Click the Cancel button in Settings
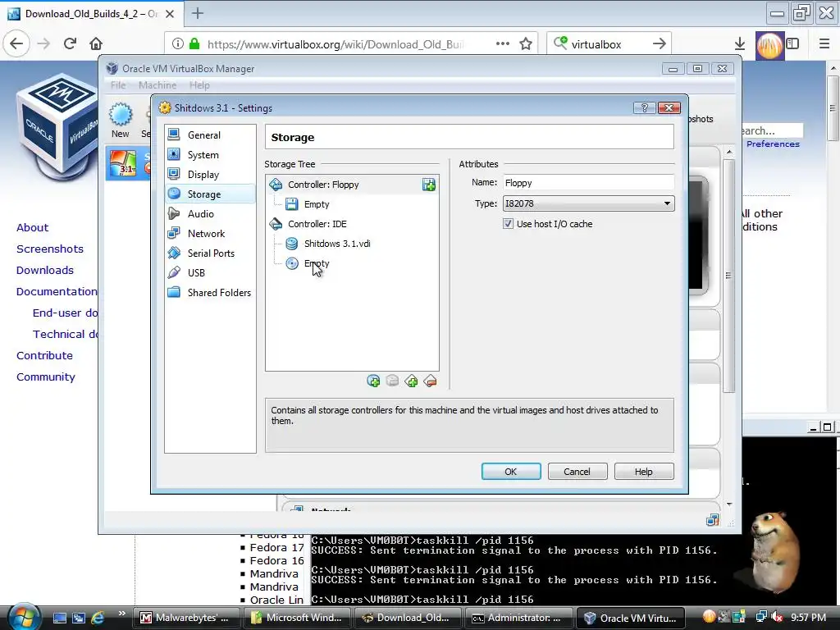 tap(577, 472)
